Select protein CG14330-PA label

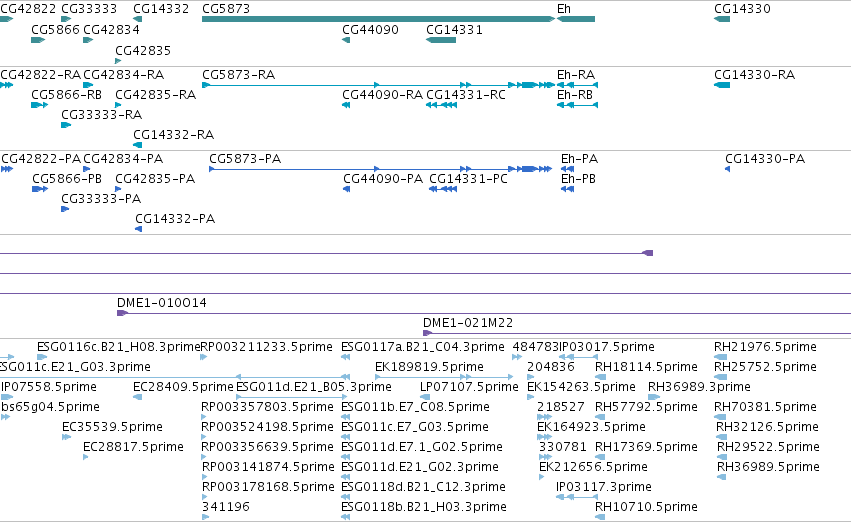point(765,158)
